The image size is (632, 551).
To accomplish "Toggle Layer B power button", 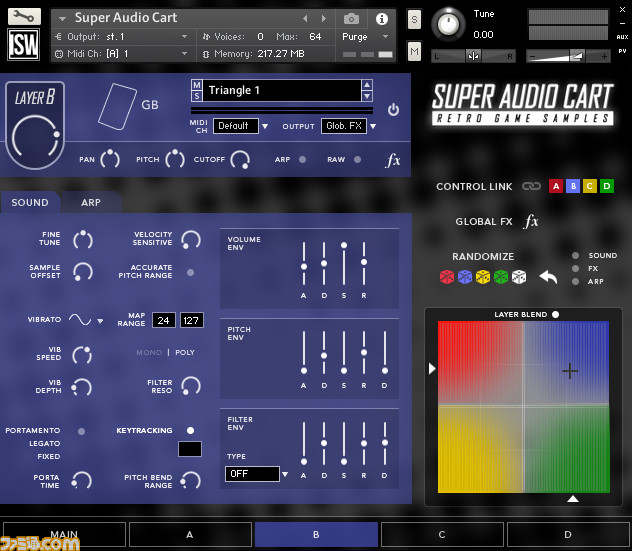I will 393,110.
